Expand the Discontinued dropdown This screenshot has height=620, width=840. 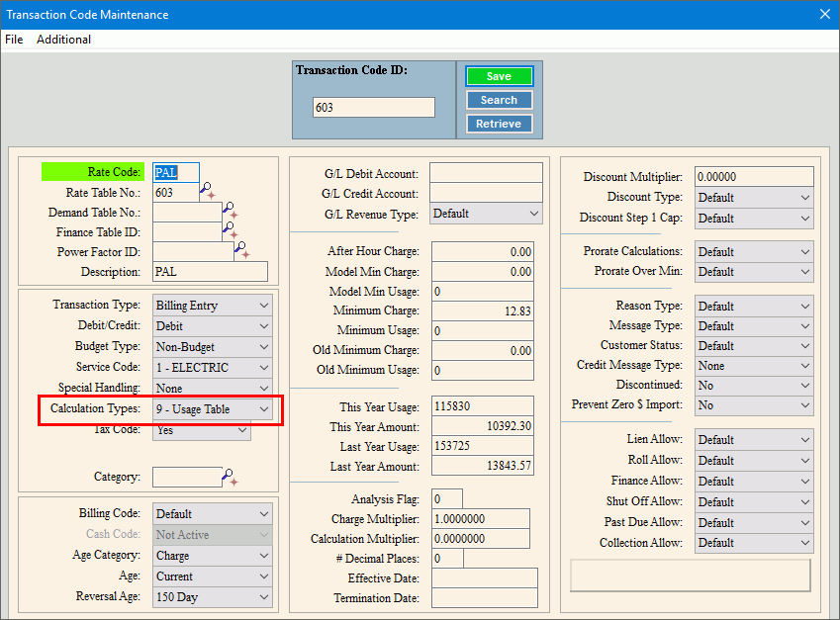804,386
